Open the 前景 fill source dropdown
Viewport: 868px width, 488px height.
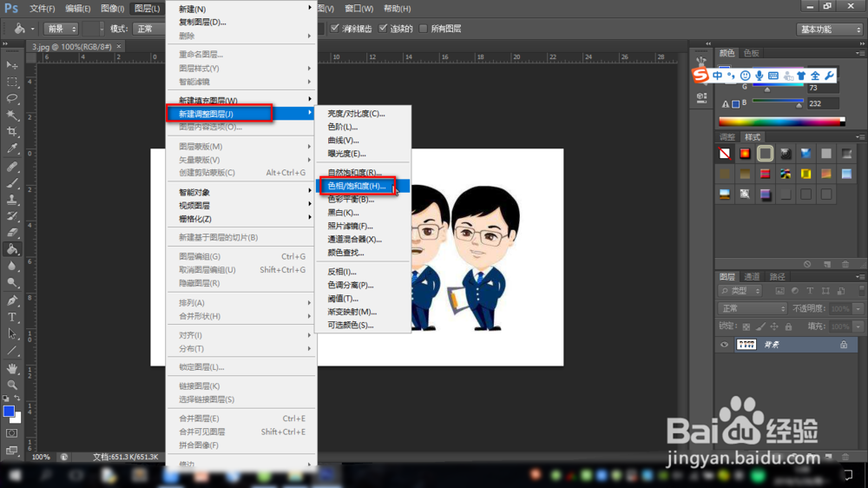tap(61, 29)
